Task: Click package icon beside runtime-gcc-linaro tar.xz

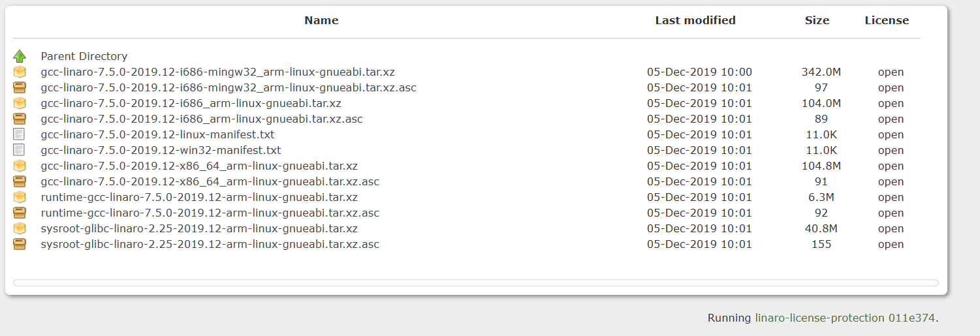Action: pos(20,197)
